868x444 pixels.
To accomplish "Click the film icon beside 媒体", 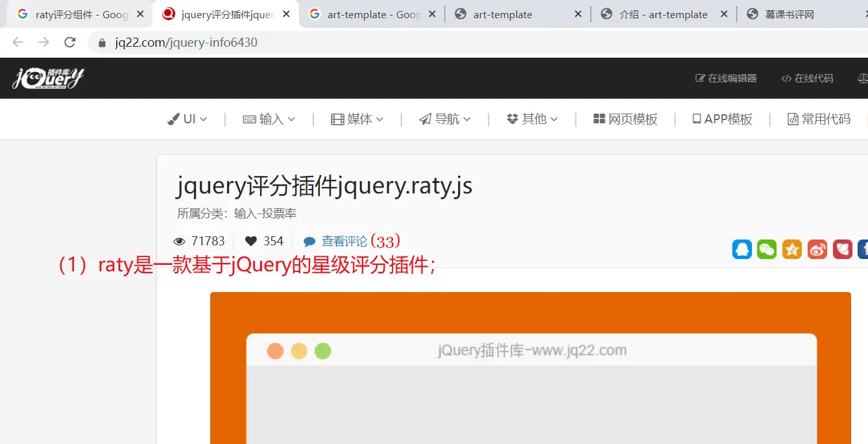I will [337, 119].
